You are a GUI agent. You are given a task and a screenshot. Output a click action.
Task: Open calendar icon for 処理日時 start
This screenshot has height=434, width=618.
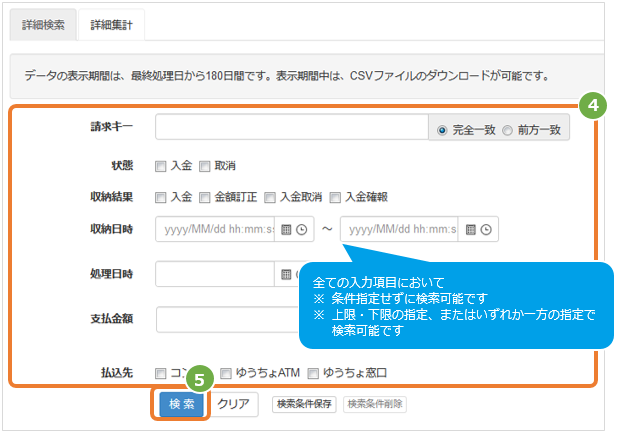click(x=286, y=274)
